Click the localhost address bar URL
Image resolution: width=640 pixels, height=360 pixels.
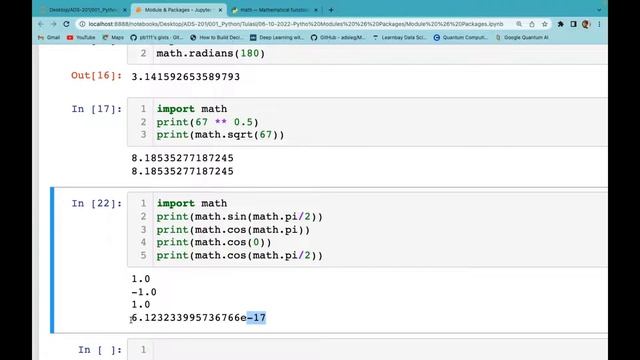(x=296, y=24)
